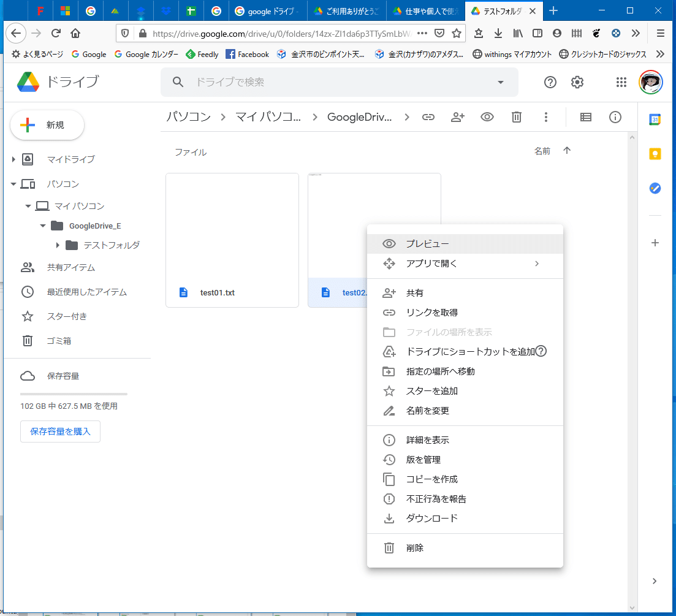Select the test01.txt file thumbnail
Image resolution: width=676 pixels, height=616 pixels.
pos(232,240)
